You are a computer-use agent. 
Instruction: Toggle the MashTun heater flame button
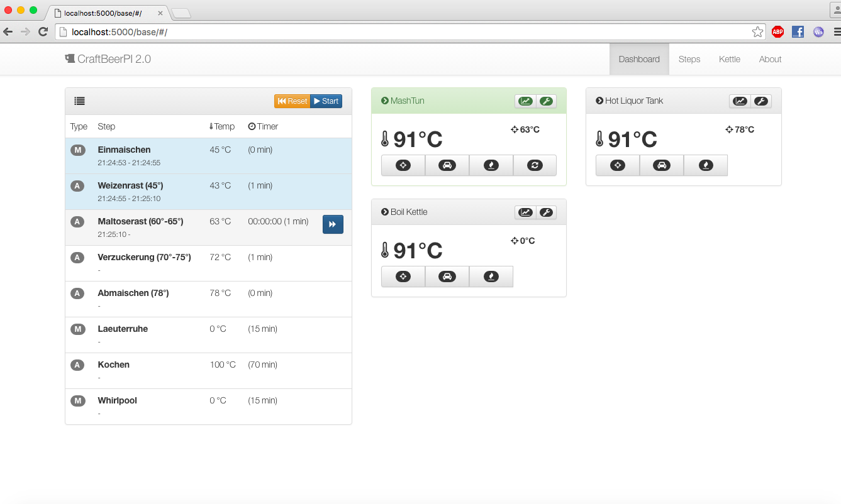coord(491,165)
